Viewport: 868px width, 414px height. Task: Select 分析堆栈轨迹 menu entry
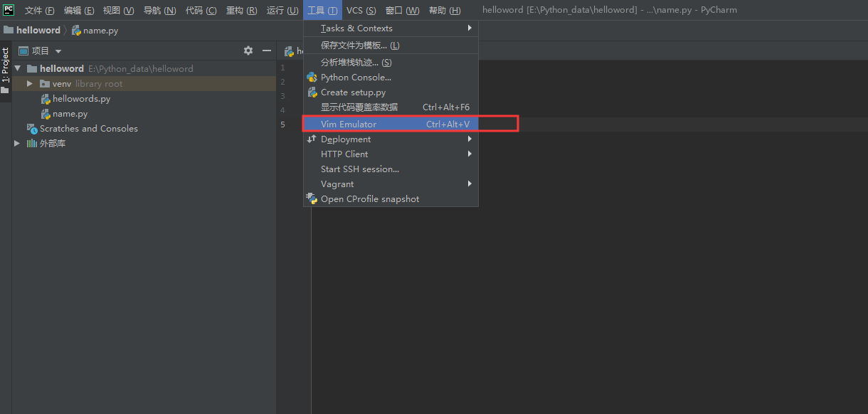tap(391, 63)
